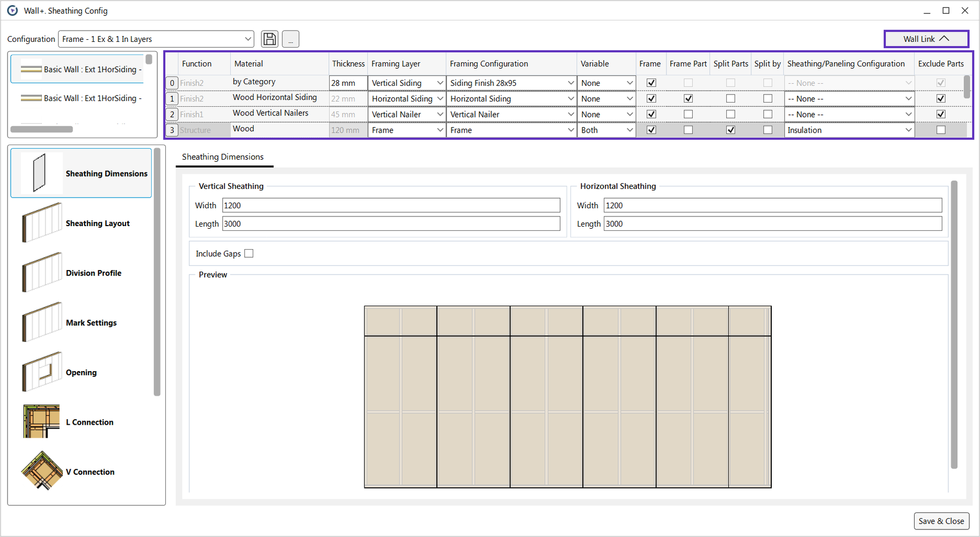Image resolution: width=980 pixels, height=537 pixels.
Task: Select the Sheathing Layout icon
Action: point(42,223)
